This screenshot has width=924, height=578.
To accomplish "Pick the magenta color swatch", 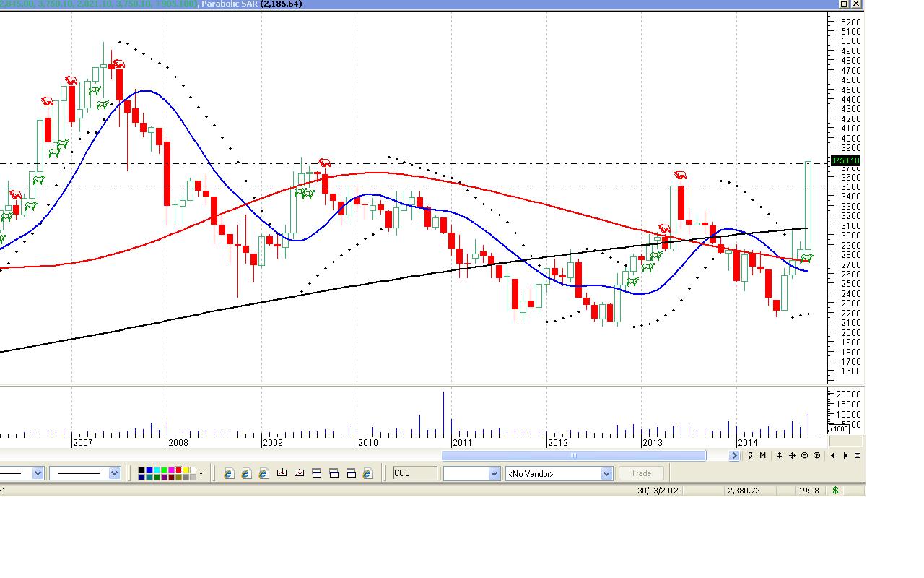I will tap(171, 470).
